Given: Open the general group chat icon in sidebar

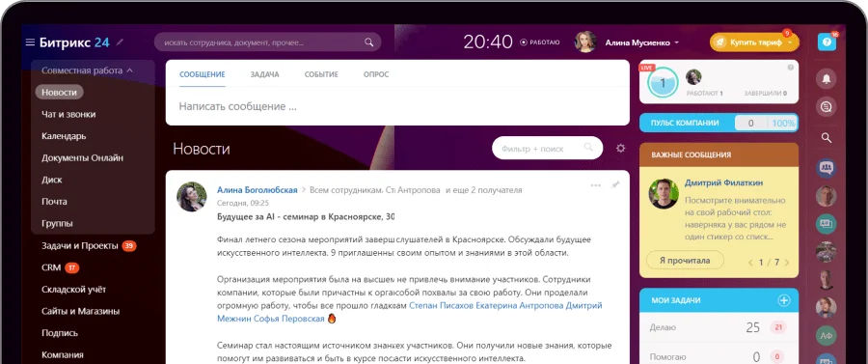Looking at the screenshot, I should click(826, 168).
